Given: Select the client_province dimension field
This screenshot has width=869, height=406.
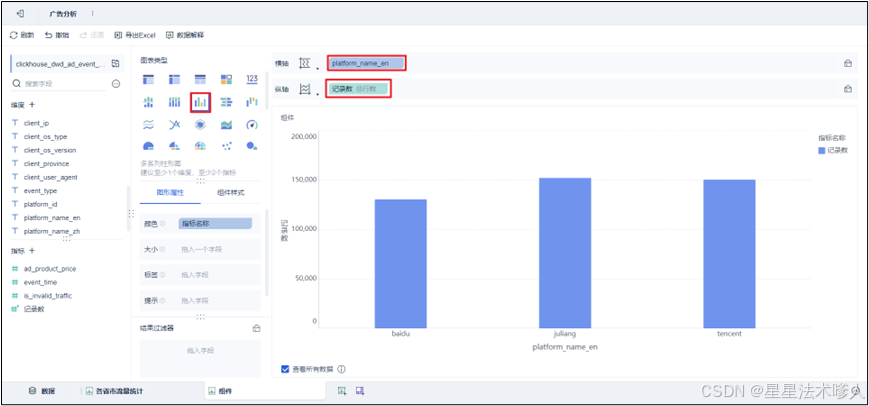Looking at the screenshot, I should 47,163.
